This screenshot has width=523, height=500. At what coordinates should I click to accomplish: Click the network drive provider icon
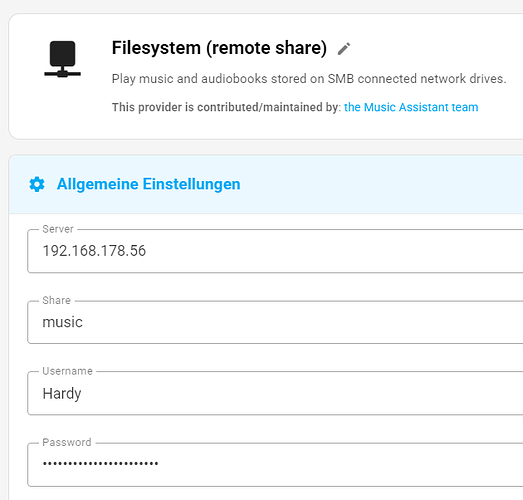[x=62, y=59]
